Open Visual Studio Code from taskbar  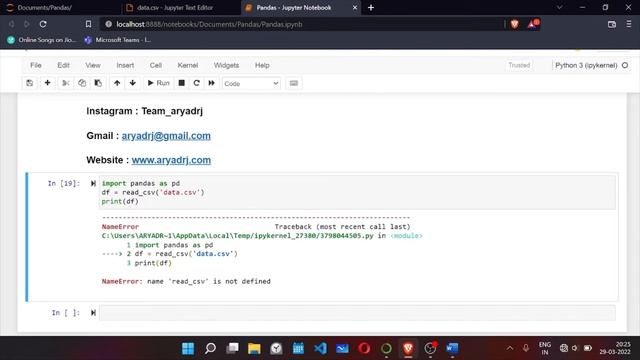[320, 348]
